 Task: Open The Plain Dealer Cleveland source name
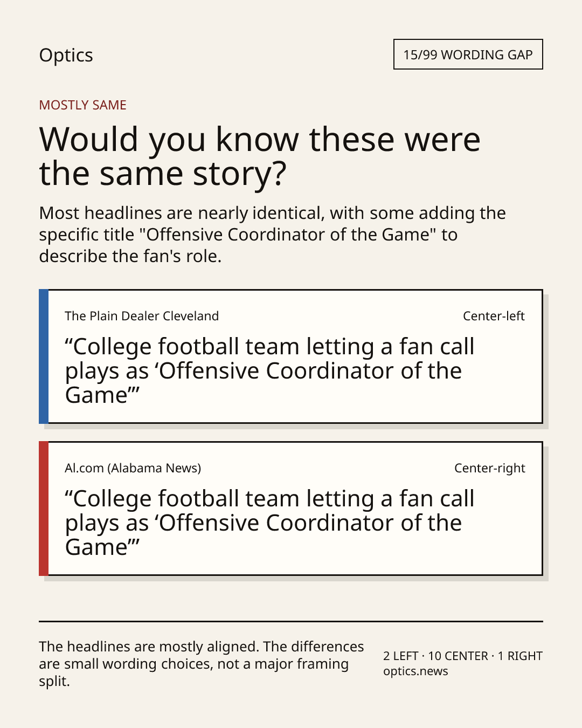point(142,316)
